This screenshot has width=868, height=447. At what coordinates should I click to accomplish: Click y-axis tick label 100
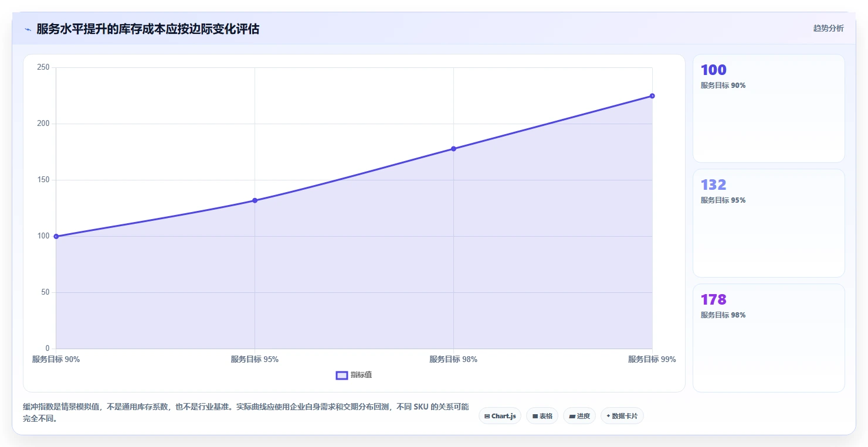click(x=43, y=236)
